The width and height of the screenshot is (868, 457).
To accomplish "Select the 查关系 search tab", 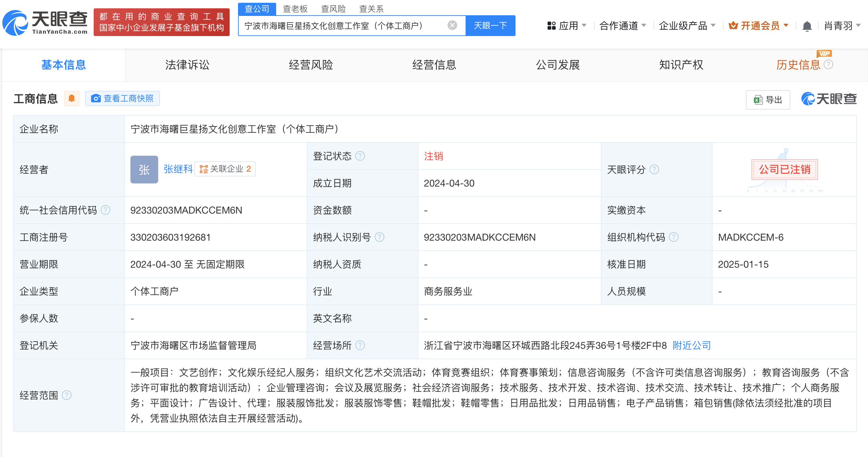I will coord(372,9).
